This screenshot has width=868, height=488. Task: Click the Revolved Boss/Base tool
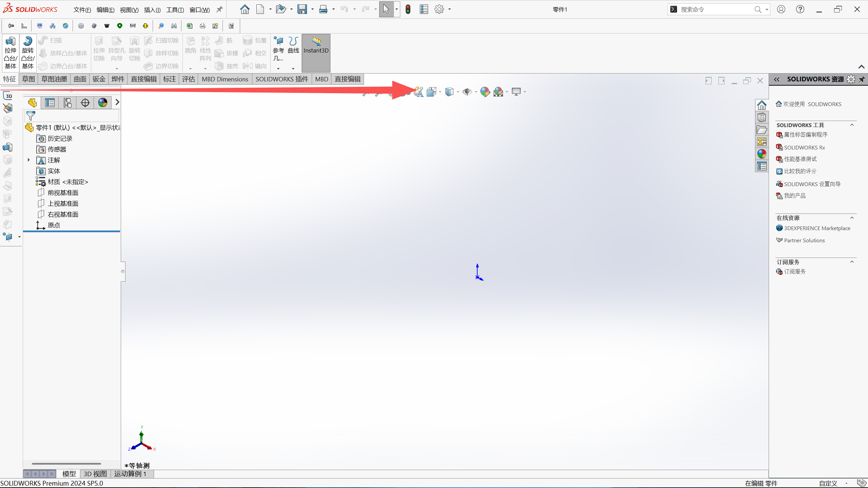click(x=28, y=53)
